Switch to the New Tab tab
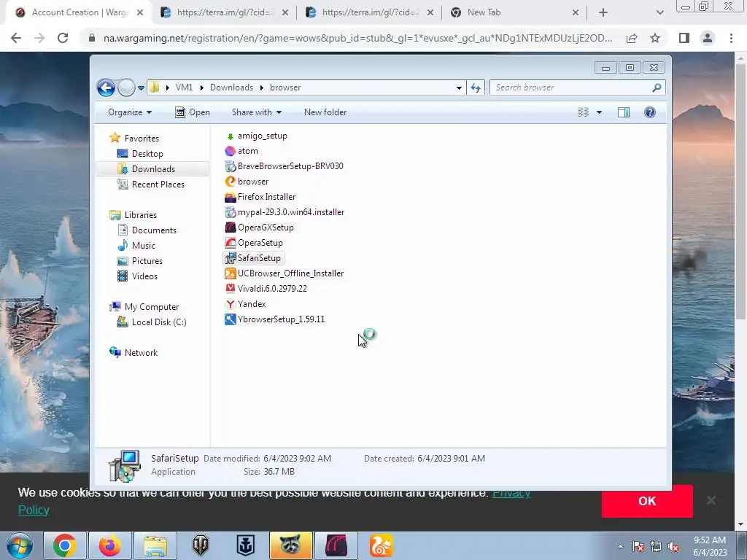This screenshot has height=560, width=747. click(516, 13)
